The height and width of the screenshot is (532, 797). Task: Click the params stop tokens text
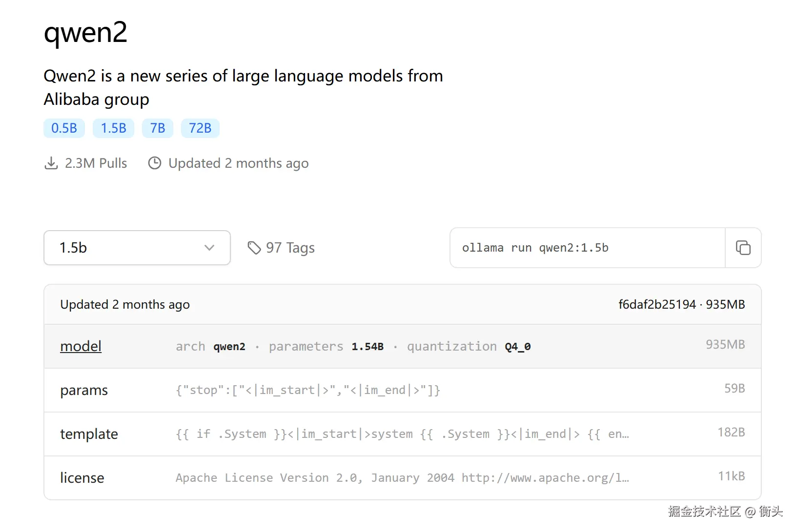click(308, 390)
